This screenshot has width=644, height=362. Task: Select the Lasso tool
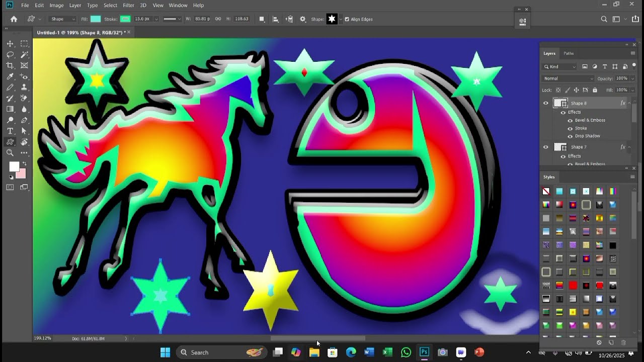10,55
